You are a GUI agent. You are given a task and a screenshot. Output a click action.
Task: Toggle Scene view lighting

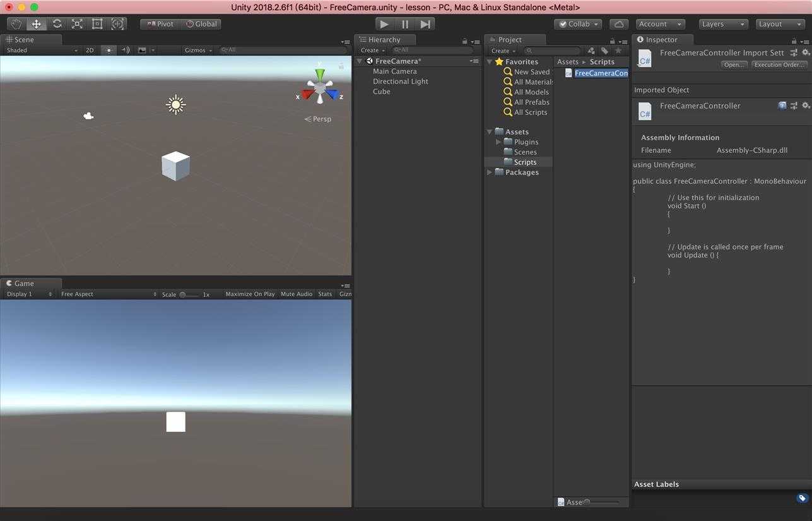[x=109, y=50]
